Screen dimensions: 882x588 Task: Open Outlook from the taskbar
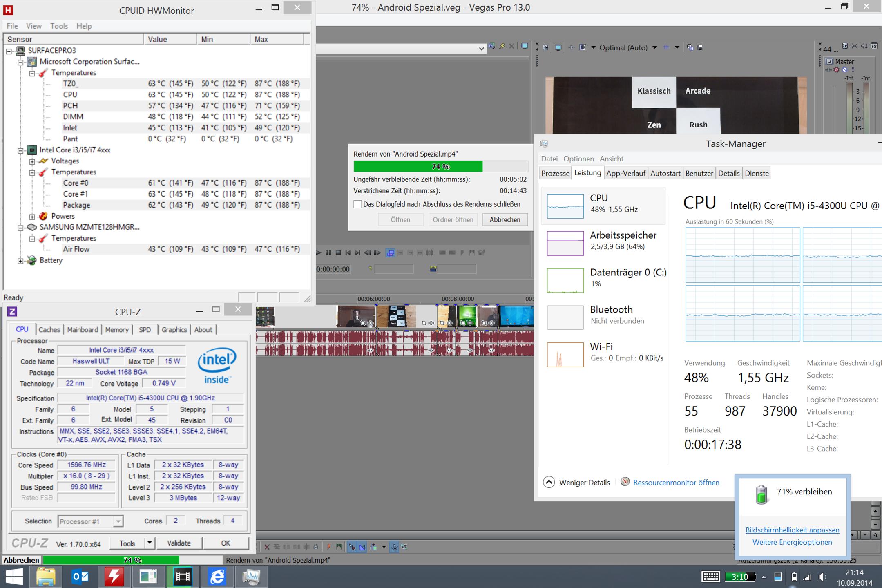tap(80, 577)
